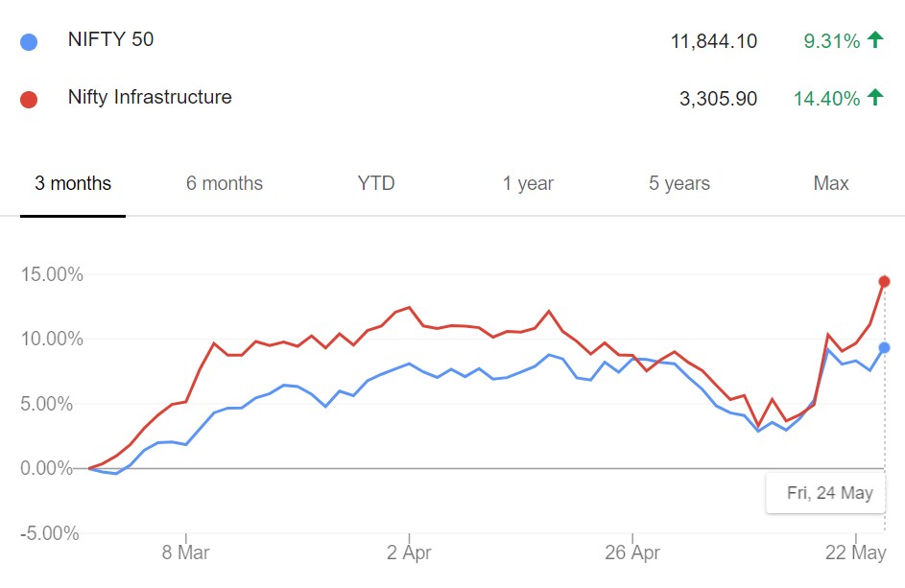Select the red endpoint marker on the chart

click(884, 281)
